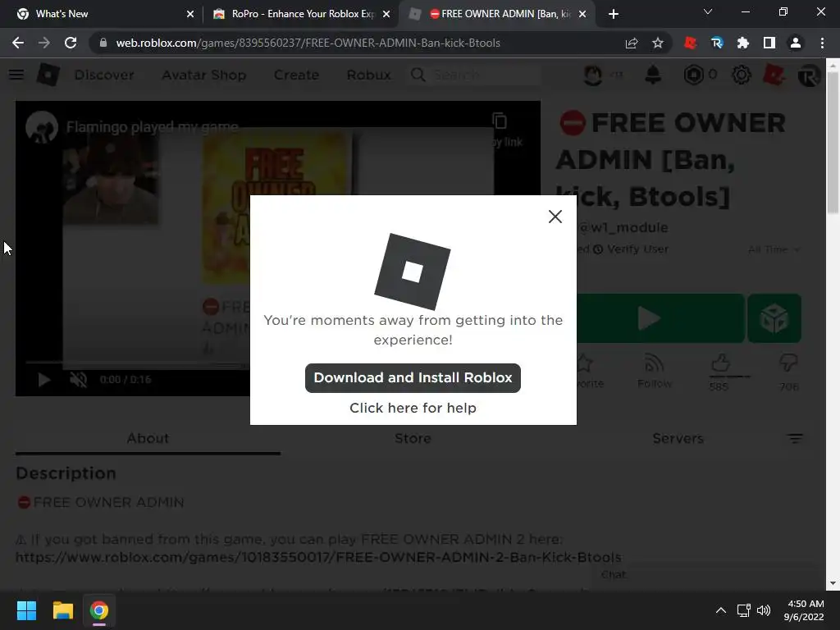Open the @w1_module creator profile
The width and height of the screenshot is (840, 630).
[x=623, y=228]
